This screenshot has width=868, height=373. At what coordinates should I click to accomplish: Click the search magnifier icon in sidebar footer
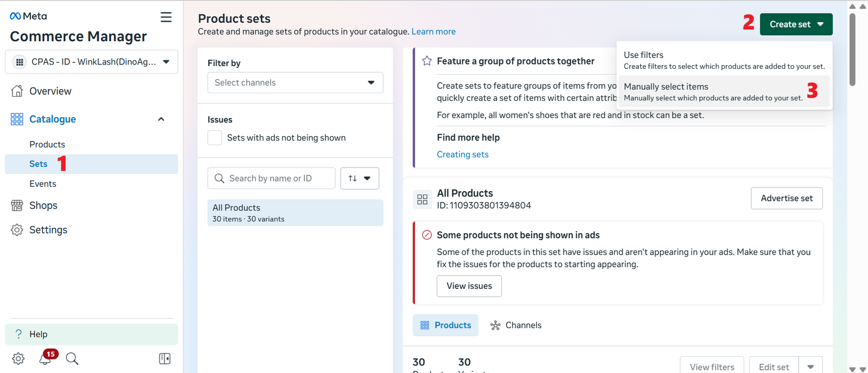pos(72,358)
